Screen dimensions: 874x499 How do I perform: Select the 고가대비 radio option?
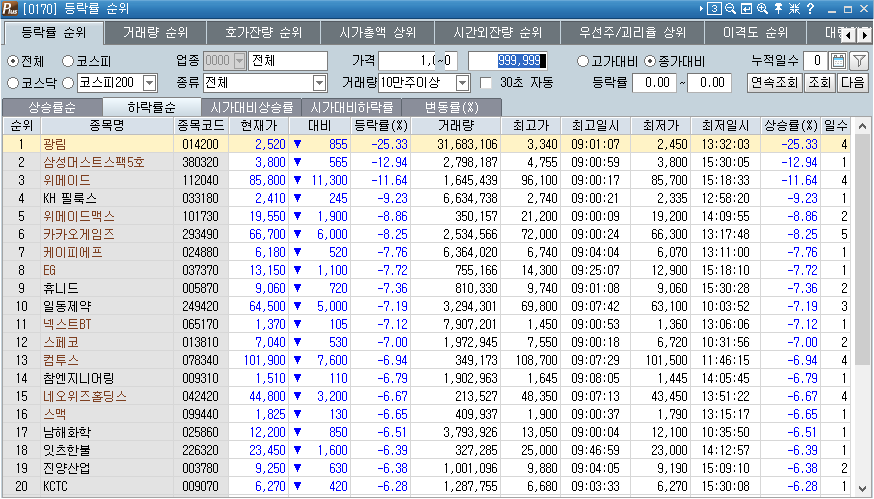coord(582,61)
